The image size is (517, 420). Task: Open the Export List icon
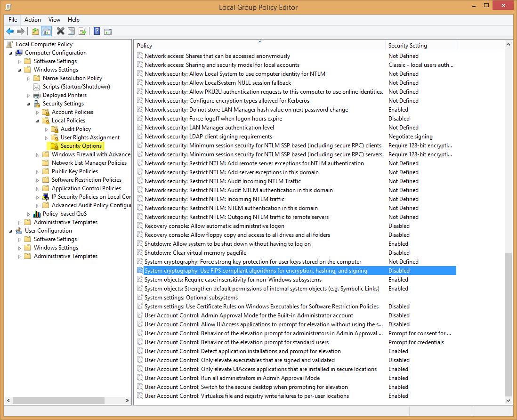click(x=83, y=31)
